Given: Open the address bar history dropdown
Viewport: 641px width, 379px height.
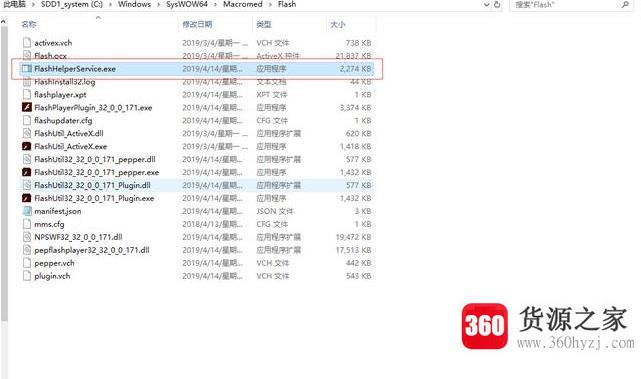Looking at the screenshot, I should [x=486, y=4].
